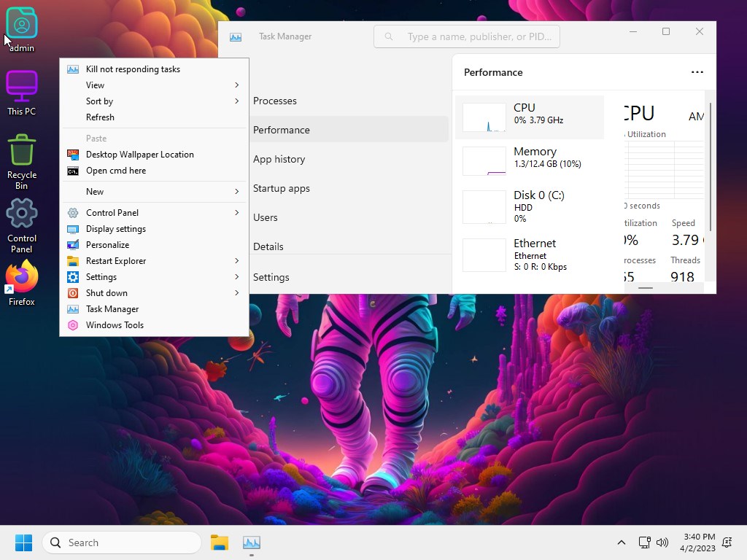
Task: Select the Ethernet performance item
Action: (530, 255)
